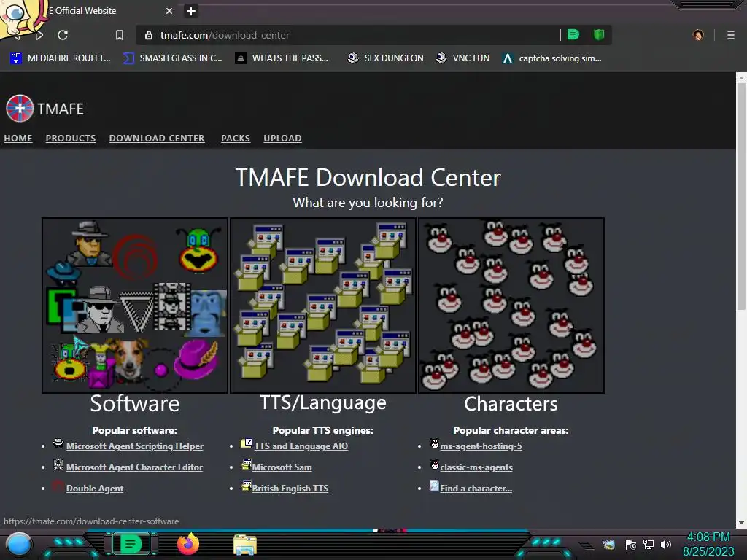Image resolution: width=747 pixels, height=560 pixels.
Task: Open the Action Center flag tray icon
Action: coord(631,545)
